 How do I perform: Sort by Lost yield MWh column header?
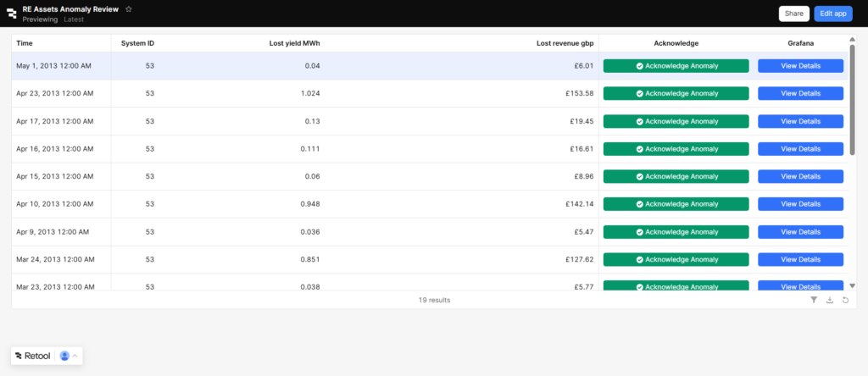[294, 42]
